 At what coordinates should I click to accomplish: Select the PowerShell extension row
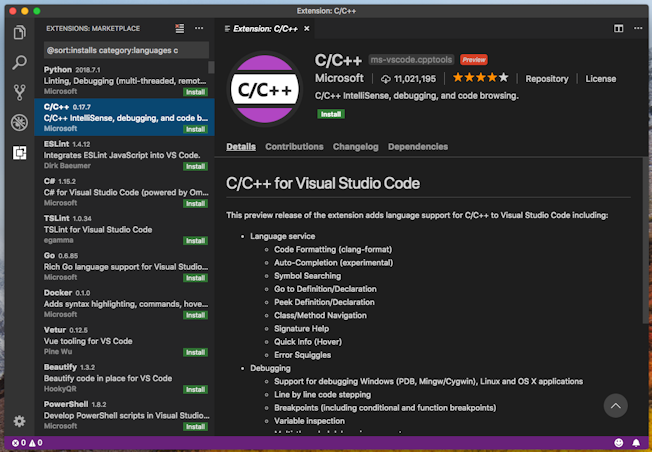pyautogui.click(x=124, y=415)
